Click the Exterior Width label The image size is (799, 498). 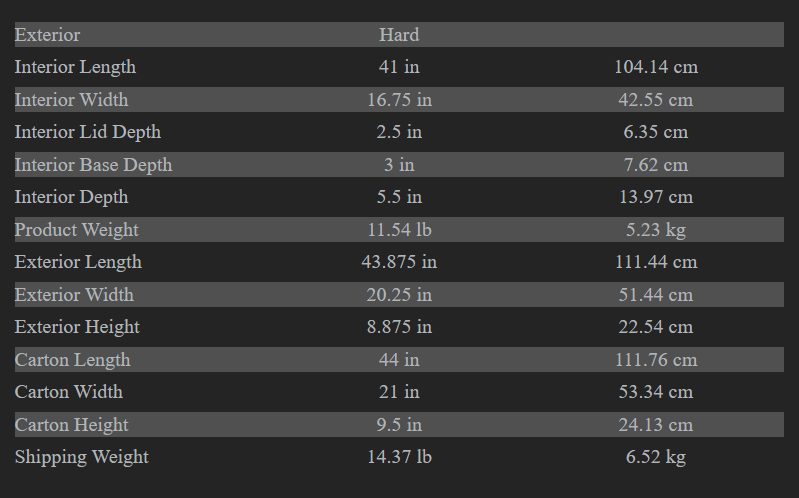(x=74, y=295)
